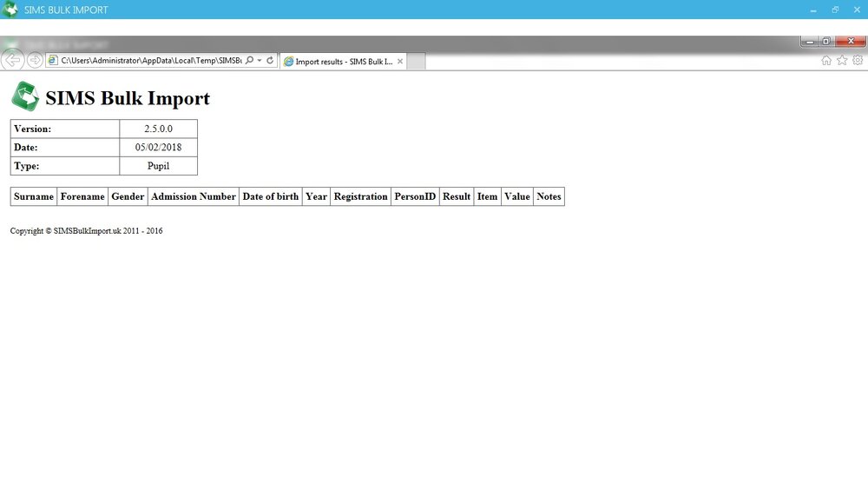Open a new blank tab
This screenshot has height=490, width=868.
coord(417,62)
